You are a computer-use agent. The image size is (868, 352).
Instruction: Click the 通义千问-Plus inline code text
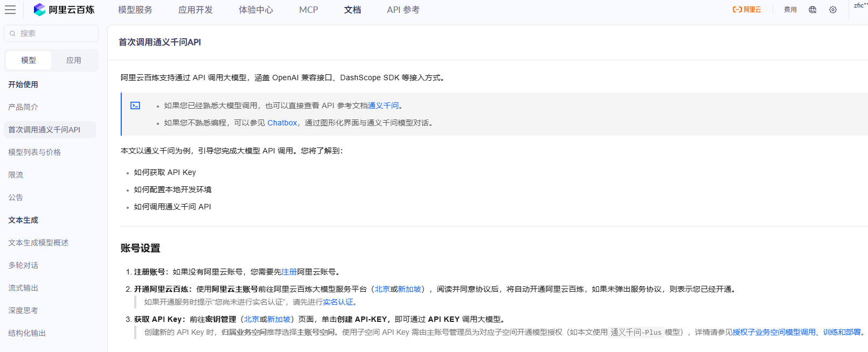[636, 332]
